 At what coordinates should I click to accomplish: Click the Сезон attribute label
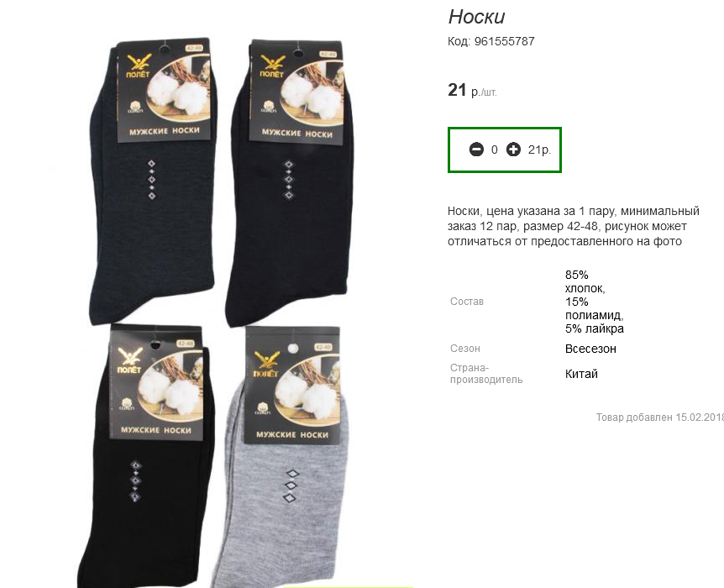pyautogui.click(x=465, y=349)
